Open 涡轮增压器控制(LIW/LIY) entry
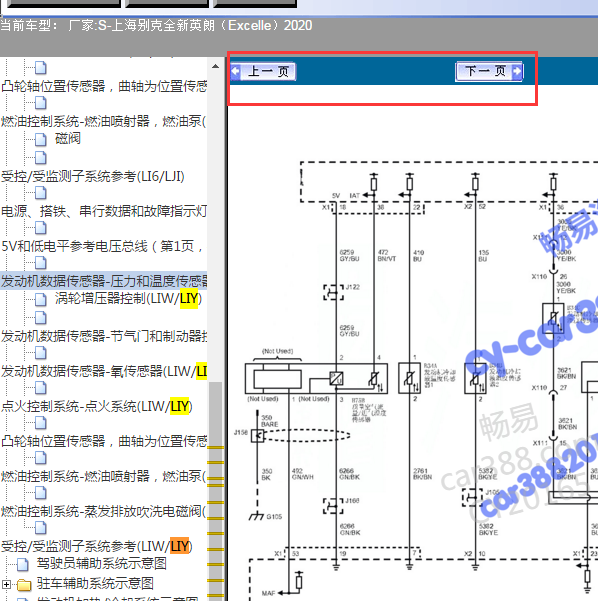Screen dimensions: 598x601 click(128, 298)
